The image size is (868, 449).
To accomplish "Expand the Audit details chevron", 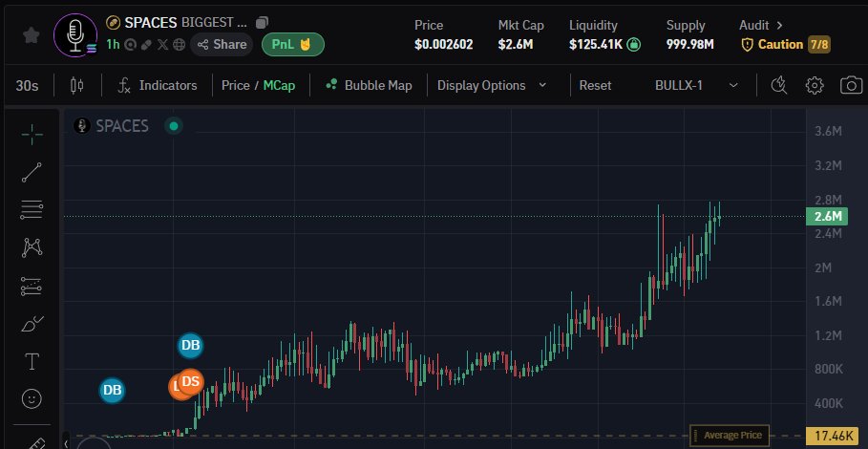I will (x=779, y=26).
